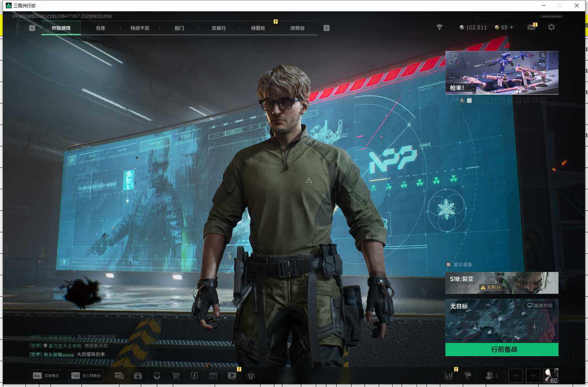Open the video playback screen icon
Image resolution: width=588 pixels, height=387 pixels.
pos(232,376)
